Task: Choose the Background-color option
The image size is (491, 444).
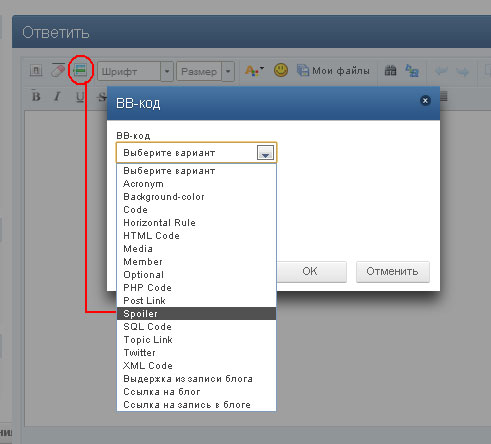Action: pyautogui.click(x=196, y=197)
